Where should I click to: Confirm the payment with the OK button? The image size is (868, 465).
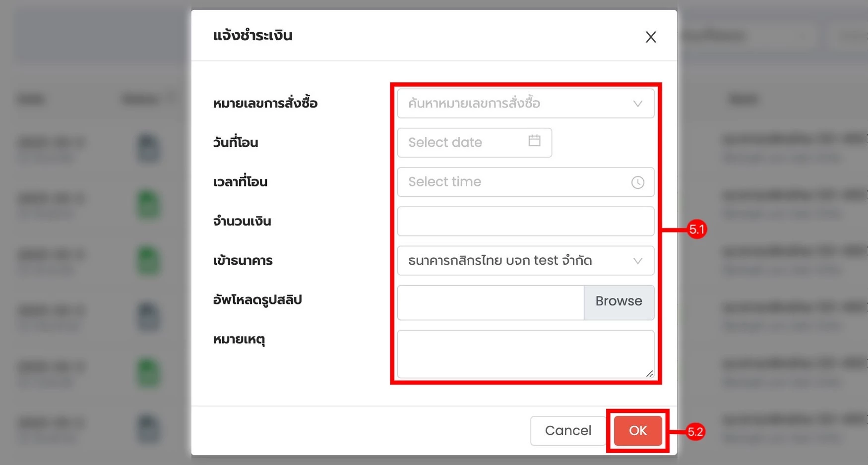[x=638, y=431]
